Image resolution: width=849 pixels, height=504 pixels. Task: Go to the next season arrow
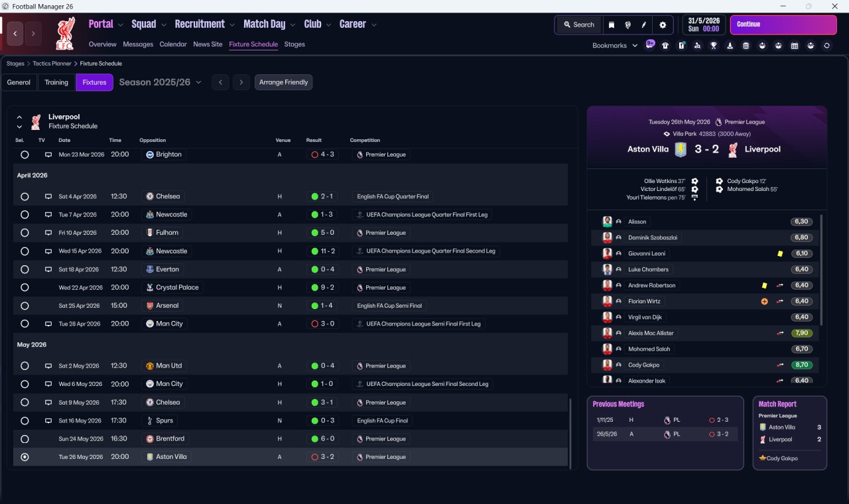tap(241, 82)
